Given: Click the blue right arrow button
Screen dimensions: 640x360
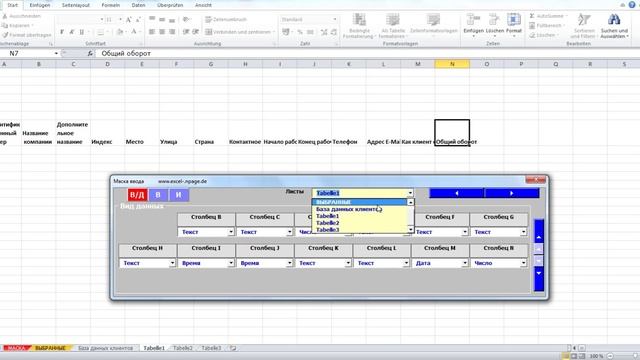Looking at the screenshot, I should click(511, 193).
